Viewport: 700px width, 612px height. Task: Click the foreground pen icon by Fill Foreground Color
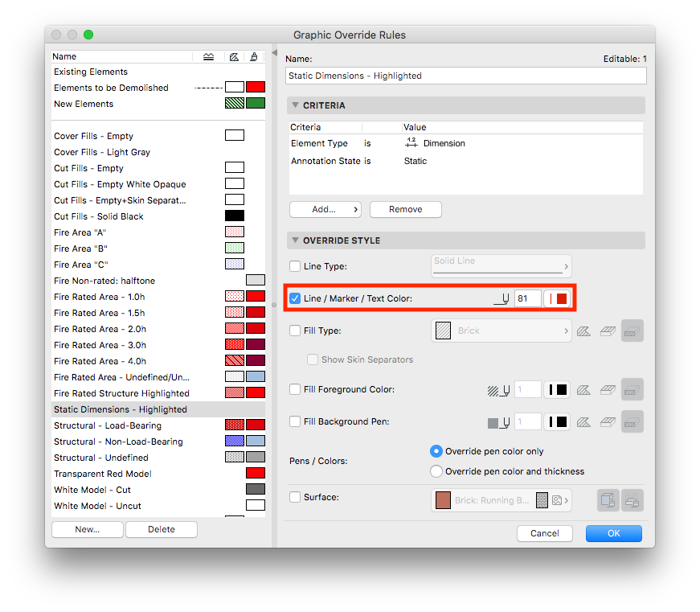tap(498, 390)
